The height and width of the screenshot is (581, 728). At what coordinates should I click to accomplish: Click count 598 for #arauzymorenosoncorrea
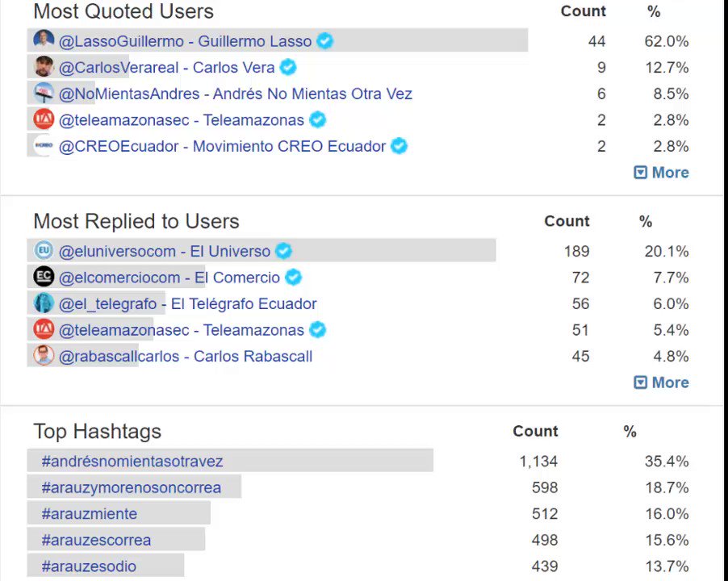point(545,487)
